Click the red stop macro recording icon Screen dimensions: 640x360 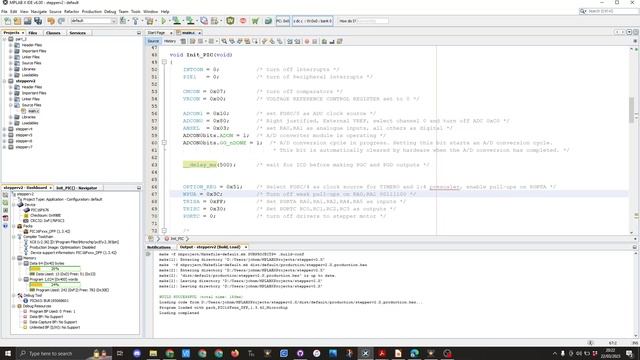(307, 41)
